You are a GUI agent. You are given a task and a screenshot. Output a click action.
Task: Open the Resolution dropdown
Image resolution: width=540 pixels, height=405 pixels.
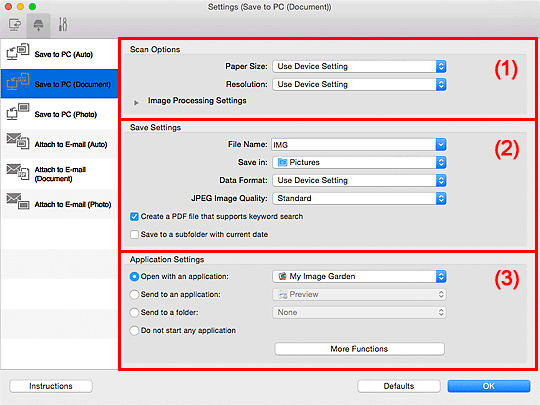click(359, 84)
